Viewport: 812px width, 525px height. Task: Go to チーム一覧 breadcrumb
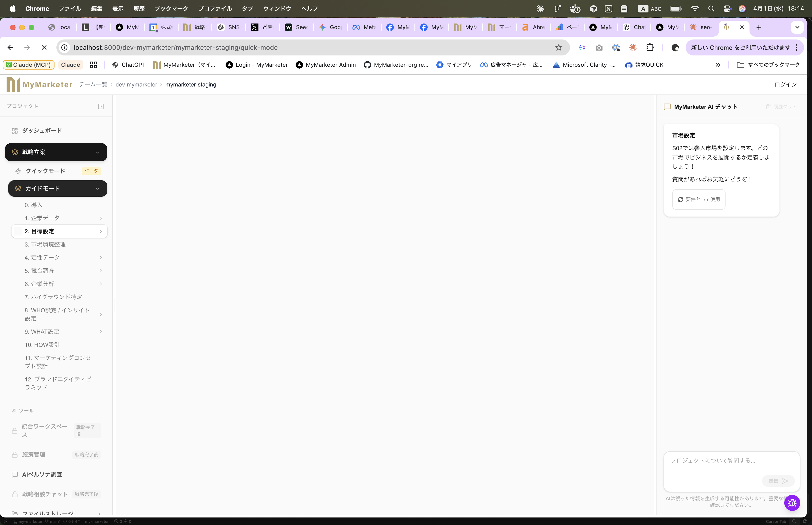point(93,85)
